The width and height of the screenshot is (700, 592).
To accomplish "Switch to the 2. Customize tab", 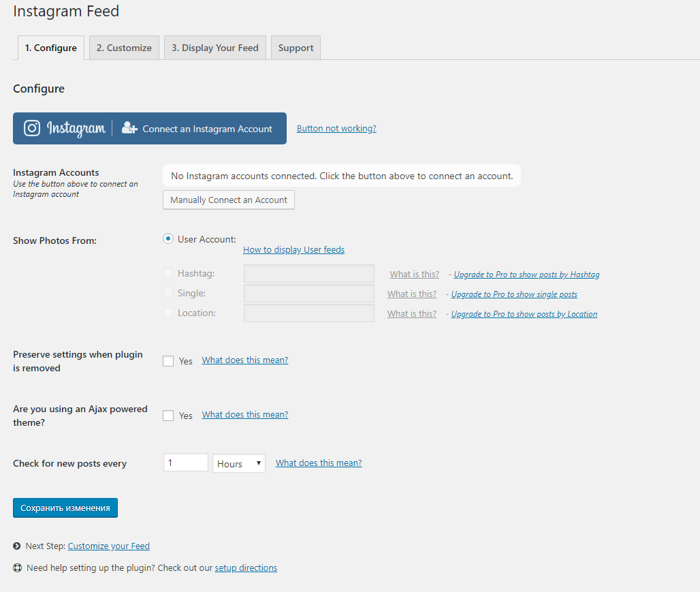I will [124, 48].
